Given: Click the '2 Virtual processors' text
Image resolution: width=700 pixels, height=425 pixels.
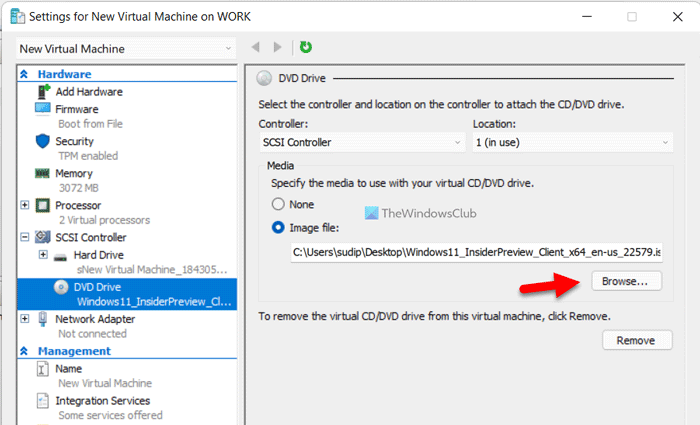Looking at the screenshot, I should point(104,220).
